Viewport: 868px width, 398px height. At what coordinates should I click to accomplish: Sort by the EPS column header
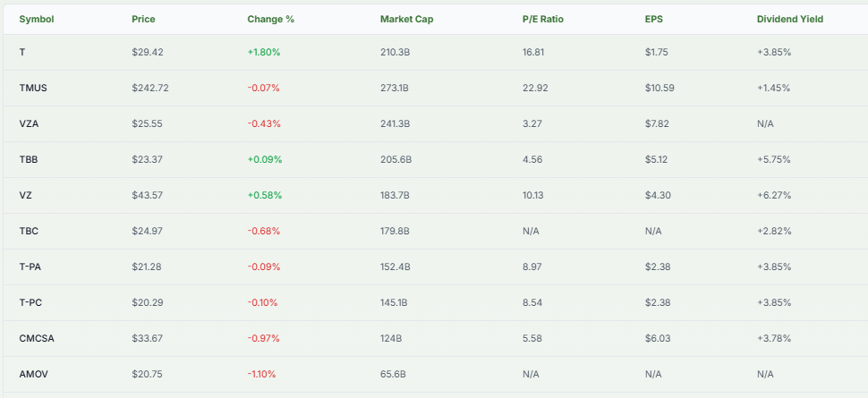654,20
